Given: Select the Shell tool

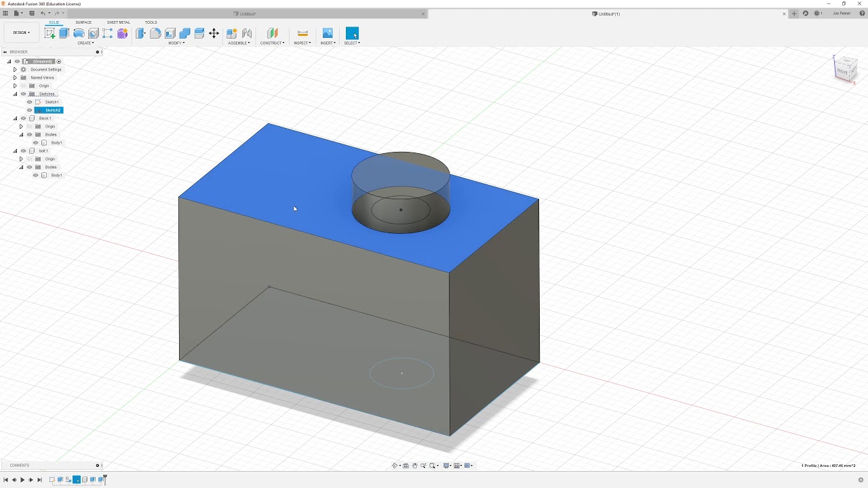Looking at the screenshot, I should (170, 33).
